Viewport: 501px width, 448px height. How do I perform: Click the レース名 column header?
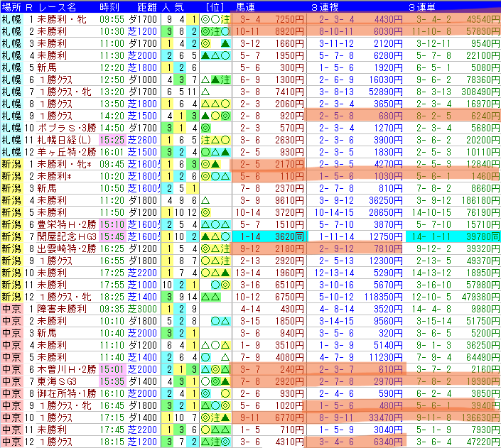58,6
